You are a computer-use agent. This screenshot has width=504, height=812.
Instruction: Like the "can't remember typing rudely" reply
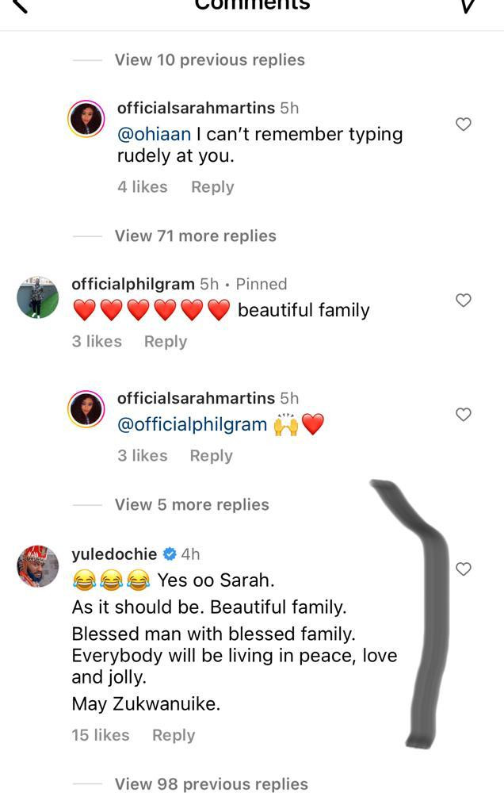pos(464,124)
